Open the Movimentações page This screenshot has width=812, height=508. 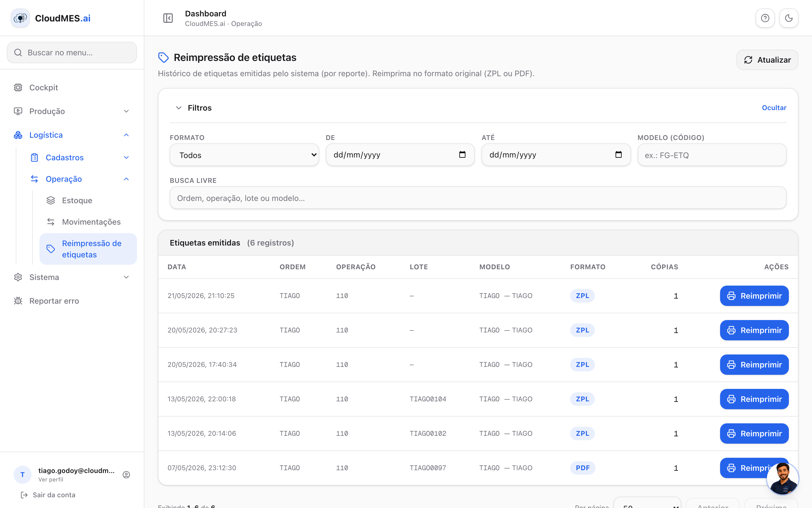[88, 222]
